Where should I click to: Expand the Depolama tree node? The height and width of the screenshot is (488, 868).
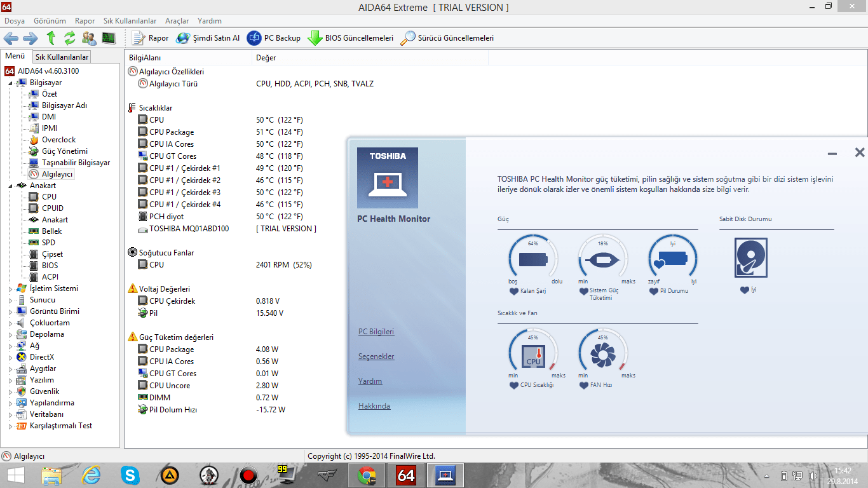pos(10,334)
